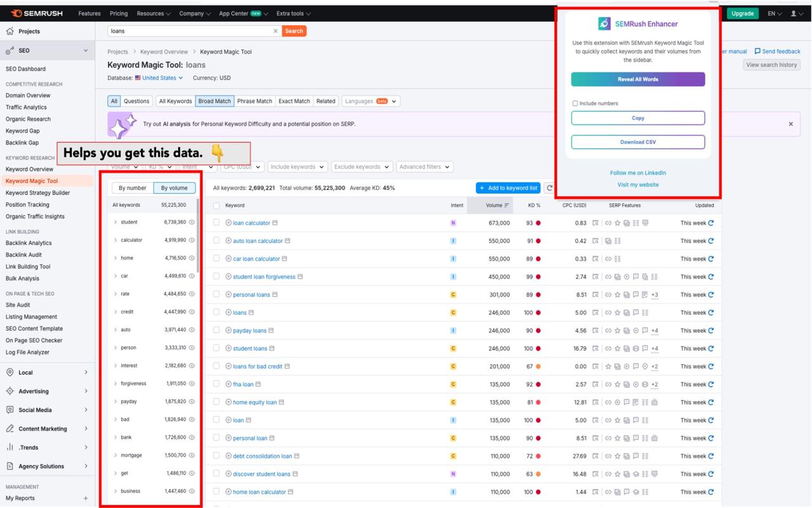Open the Resources menu
The height and width of the screenshot is (508, 812).
(154, 13)
